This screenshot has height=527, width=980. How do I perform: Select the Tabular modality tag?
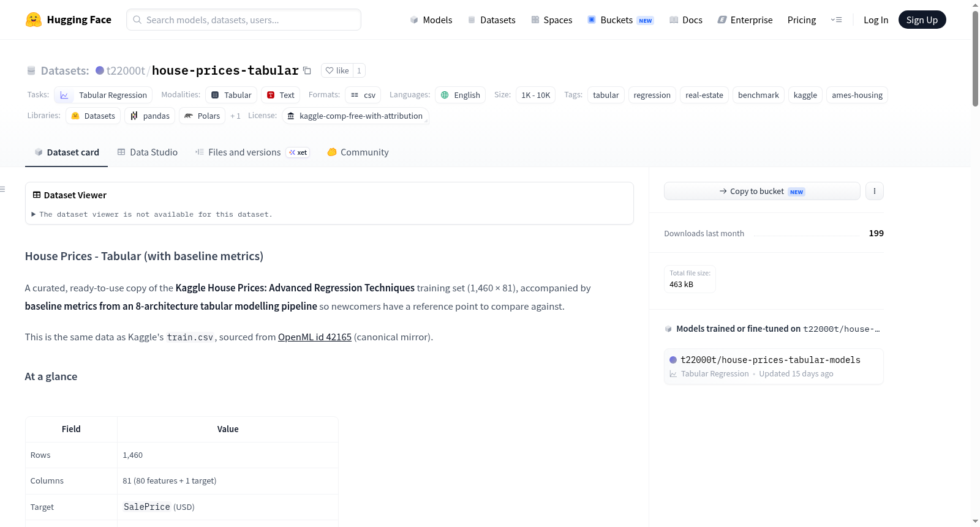232,95
